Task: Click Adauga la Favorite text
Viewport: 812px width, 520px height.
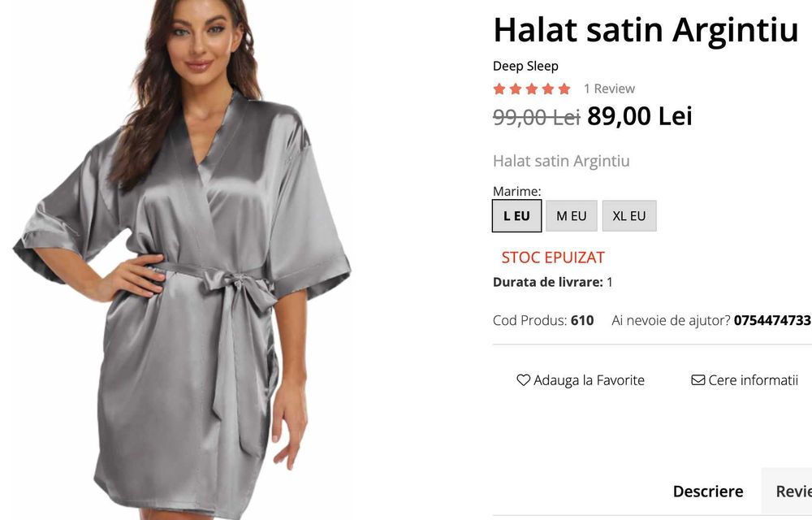Action: pyautogui.click(x=589, y=380)
